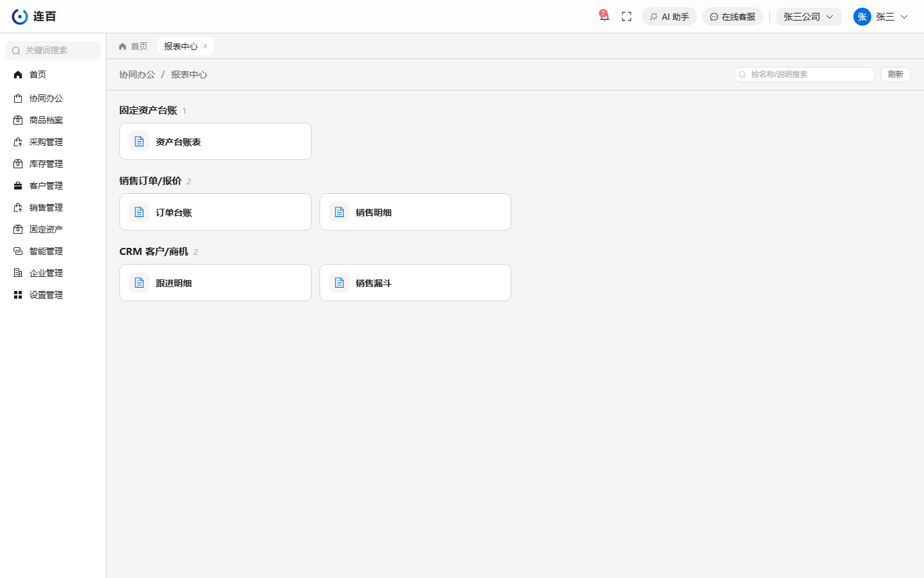Click the 客户管理 briefcase icon
The image size is (924, 578).
pos(18,186)
